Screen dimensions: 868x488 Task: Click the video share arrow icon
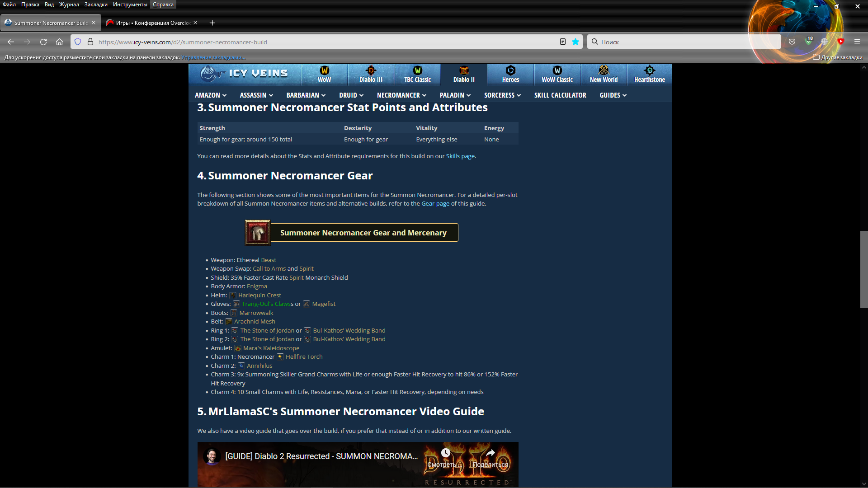[491, 453]
